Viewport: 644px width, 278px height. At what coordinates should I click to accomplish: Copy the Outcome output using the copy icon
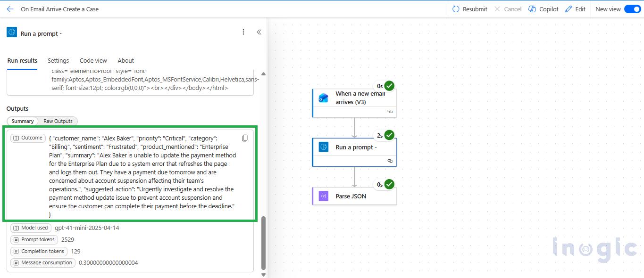245,138
